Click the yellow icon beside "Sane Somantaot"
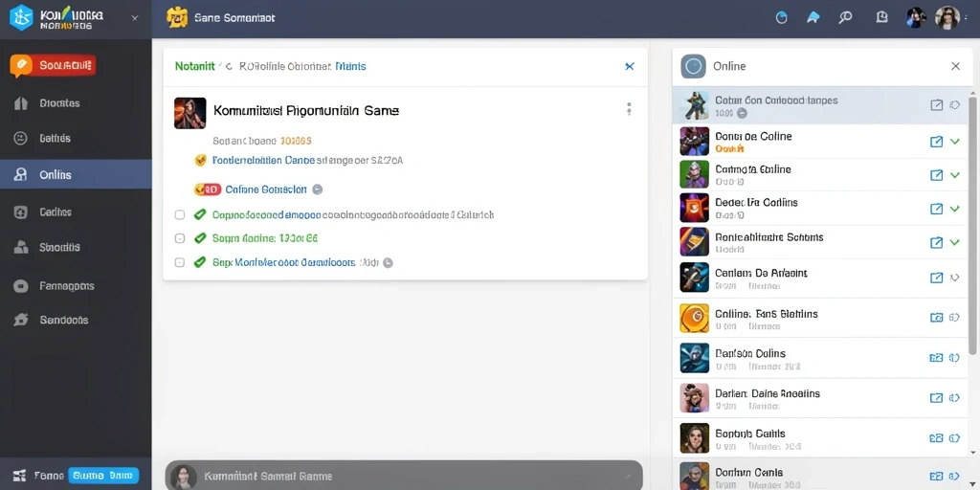The width and height of the screenshot is (980, 490). [x=177, y=17]
